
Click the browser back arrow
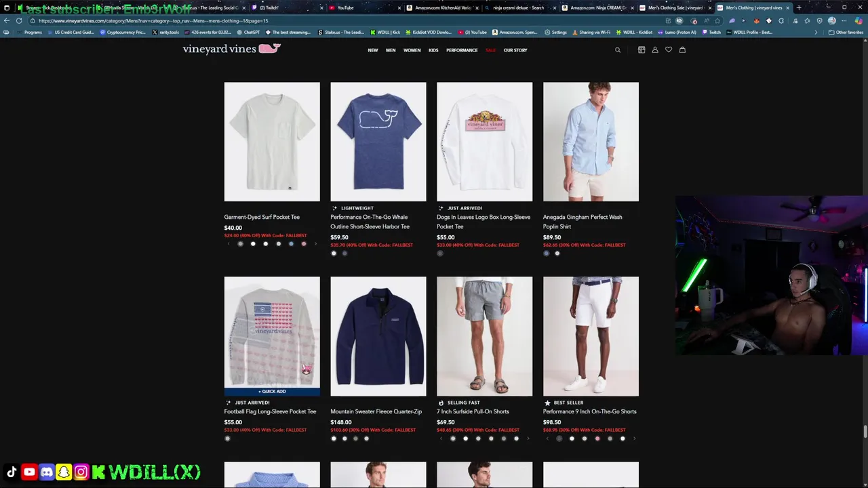[x=7, y=21]
